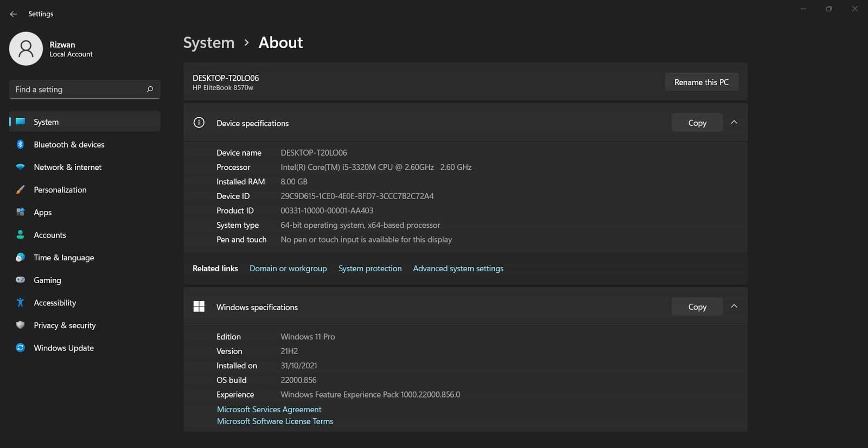Click the Rename this PC button
The width and height of the screenshot is (868, 448).
(x=701, y=82)
